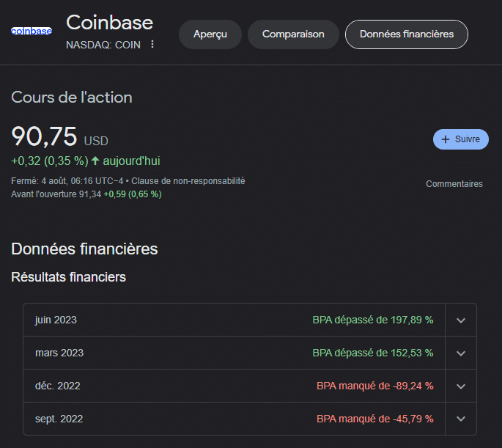502x448 pixels.
Task: Click the 'Résultats financiers' heading
Action: [68, 277]
